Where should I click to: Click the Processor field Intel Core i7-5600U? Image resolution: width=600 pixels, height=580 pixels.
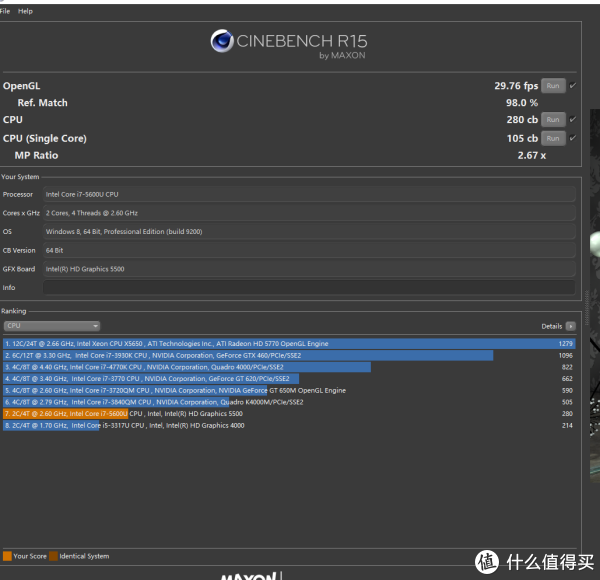309,194
